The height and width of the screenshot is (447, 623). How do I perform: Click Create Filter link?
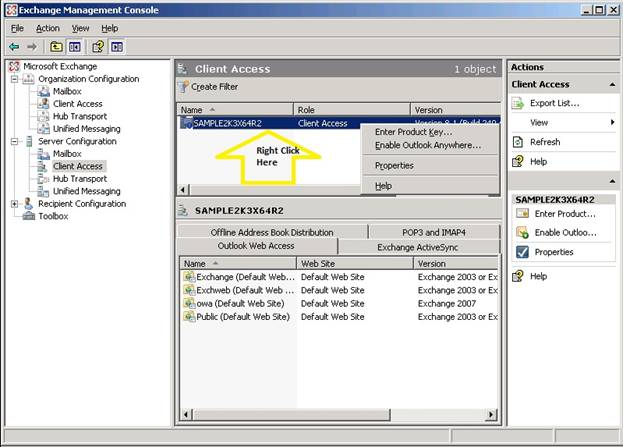coord(215,87)
